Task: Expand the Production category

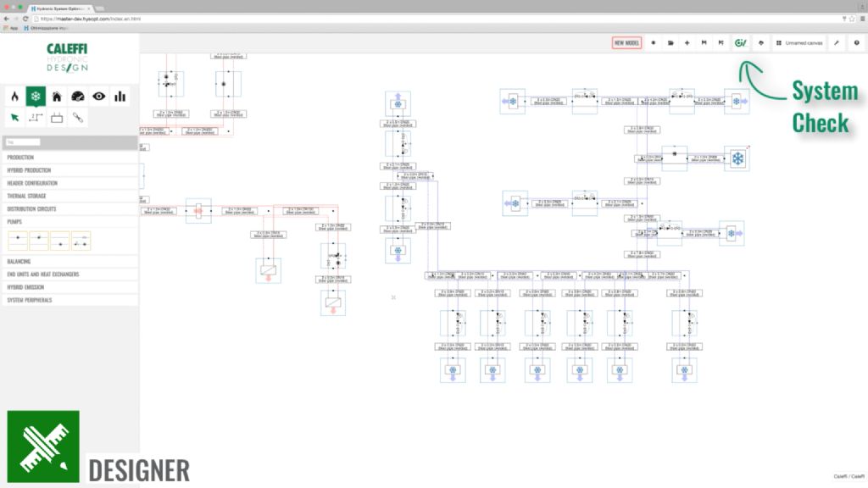Action: pos(21,158)
